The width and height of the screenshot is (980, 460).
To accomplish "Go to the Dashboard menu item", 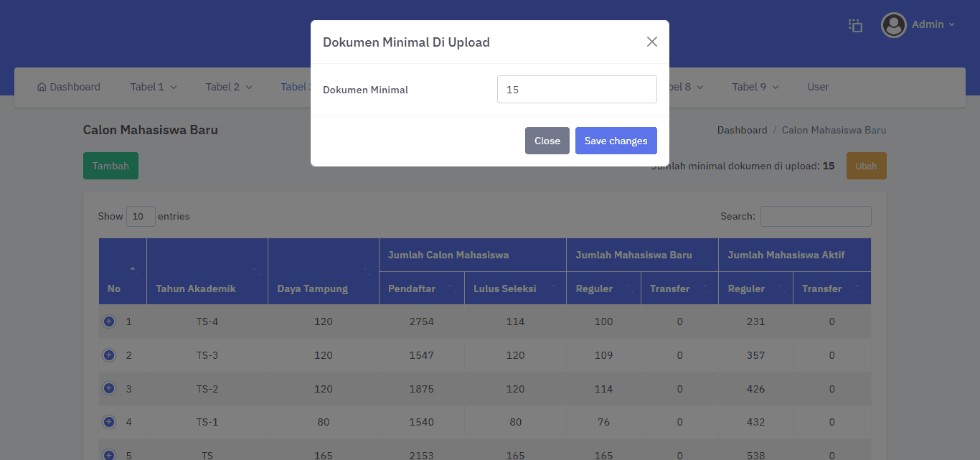I will click(x=69, y=87).
